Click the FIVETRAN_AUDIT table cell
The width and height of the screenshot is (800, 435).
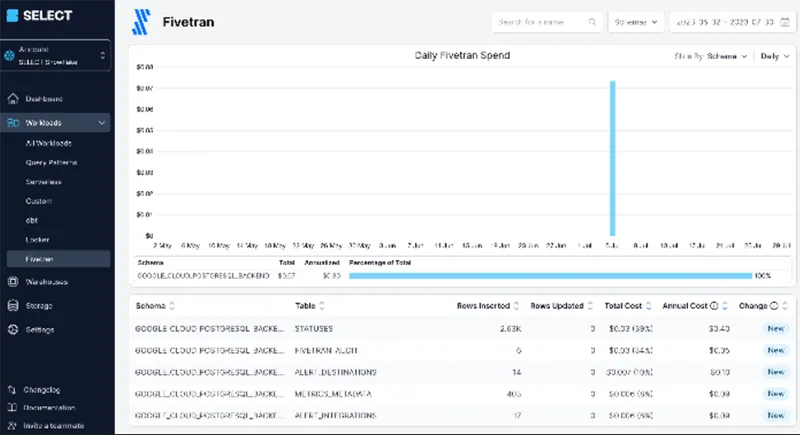[326, 351]
